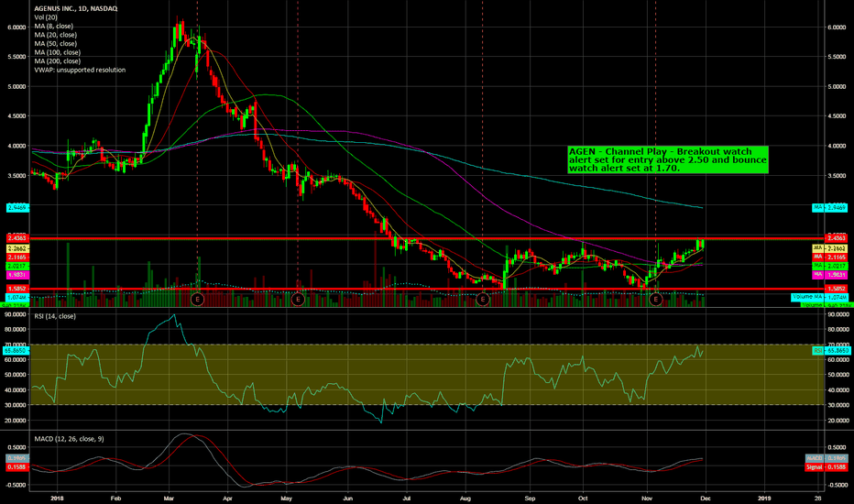Click the red 2.1165 label on left axis

(18, 257)
